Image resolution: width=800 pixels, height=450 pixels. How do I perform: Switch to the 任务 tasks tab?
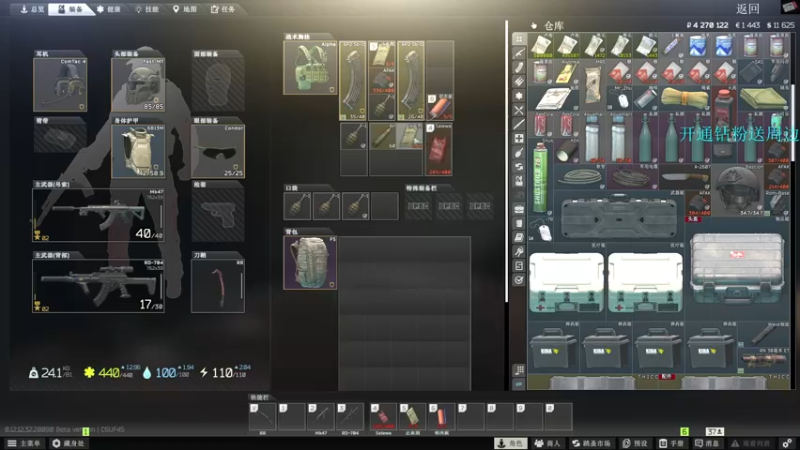(223, 9)
